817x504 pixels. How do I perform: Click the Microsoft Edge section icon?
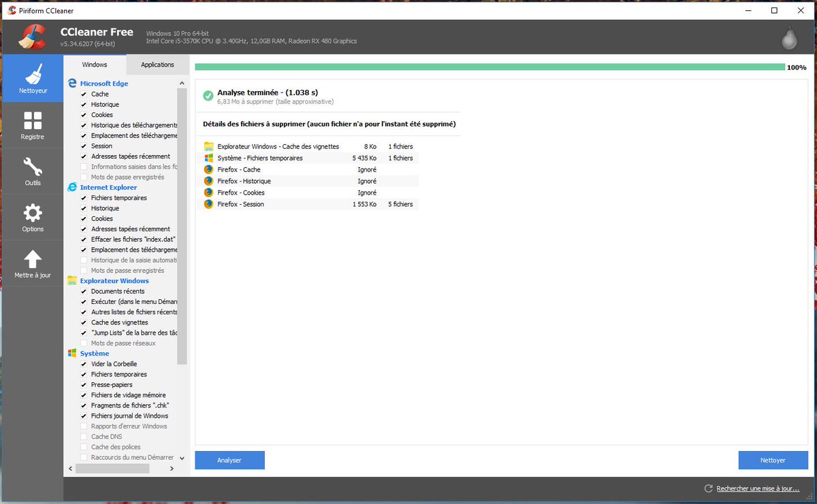pos(71,83)
